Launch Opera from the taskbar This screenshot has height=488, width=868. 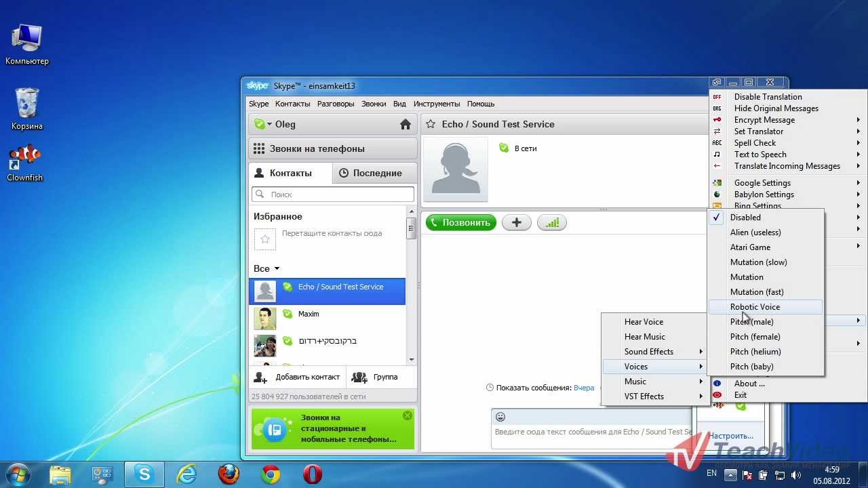click(x=312, y=474)
